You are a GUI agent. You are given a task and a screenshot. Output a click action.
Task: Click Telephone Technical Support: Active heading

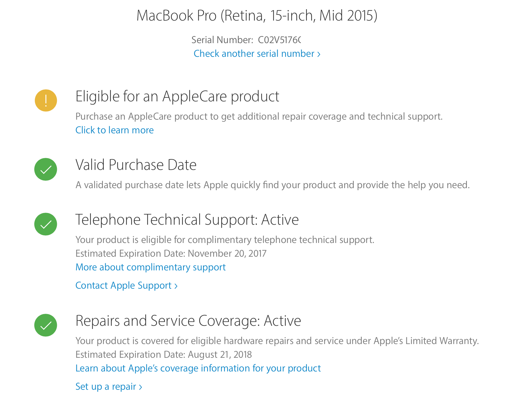(x=187, y=220)
